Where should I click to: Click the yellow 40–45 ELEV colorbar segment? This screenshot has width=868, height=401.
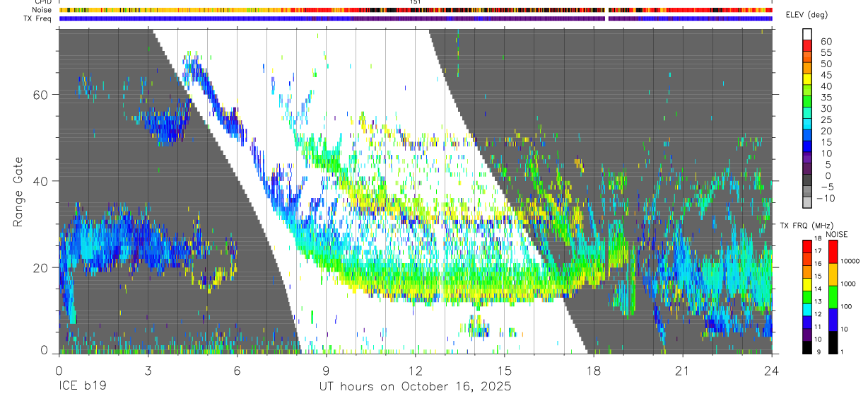pyautogui.click(x=807, y=79)
